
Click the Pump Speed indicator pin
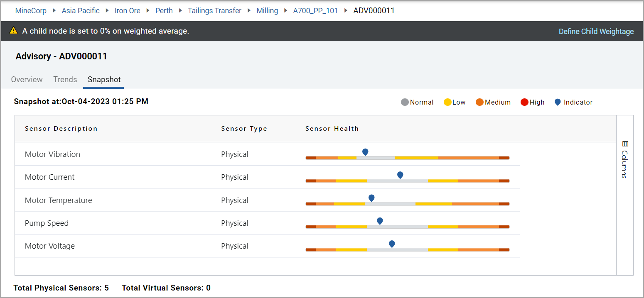[x=380, y=221]
